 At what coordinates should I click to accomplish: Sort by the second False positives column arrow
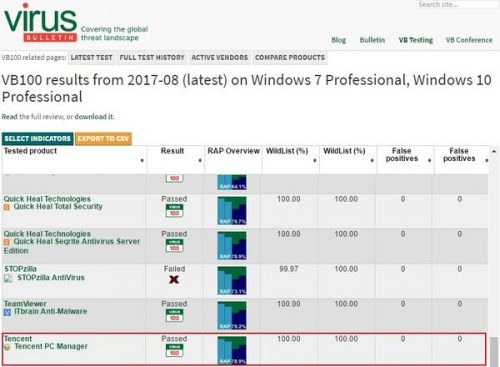click(x=487, y=160)
